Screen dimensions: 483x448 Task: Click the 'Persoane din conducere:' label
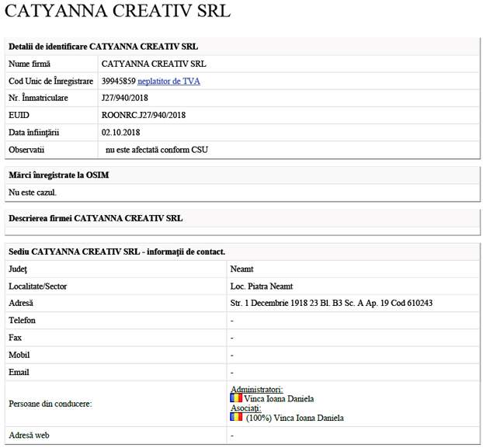coord(50,404)
